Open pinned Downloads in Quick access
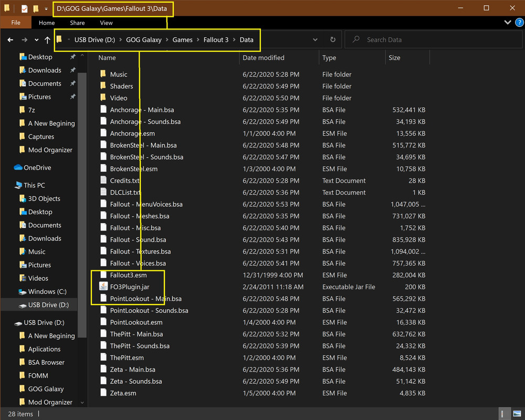Viewport: 525px width, 420px height. coord(45,70)
